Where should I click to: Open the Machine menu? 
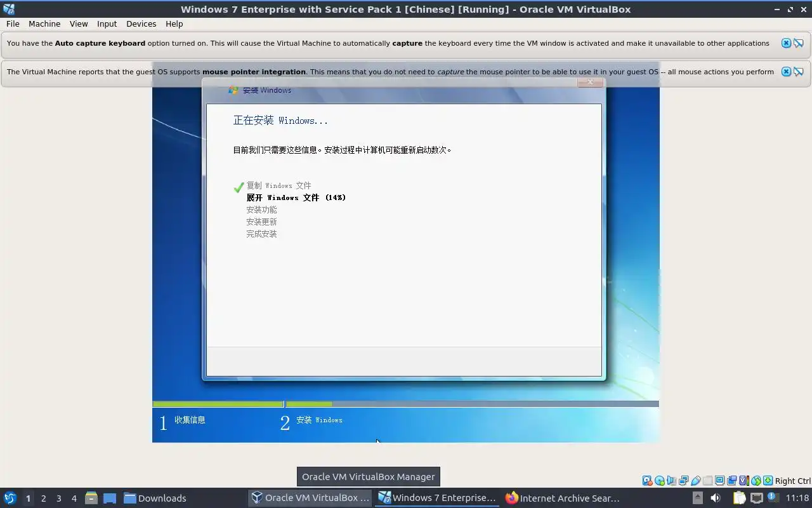point(44,23)
